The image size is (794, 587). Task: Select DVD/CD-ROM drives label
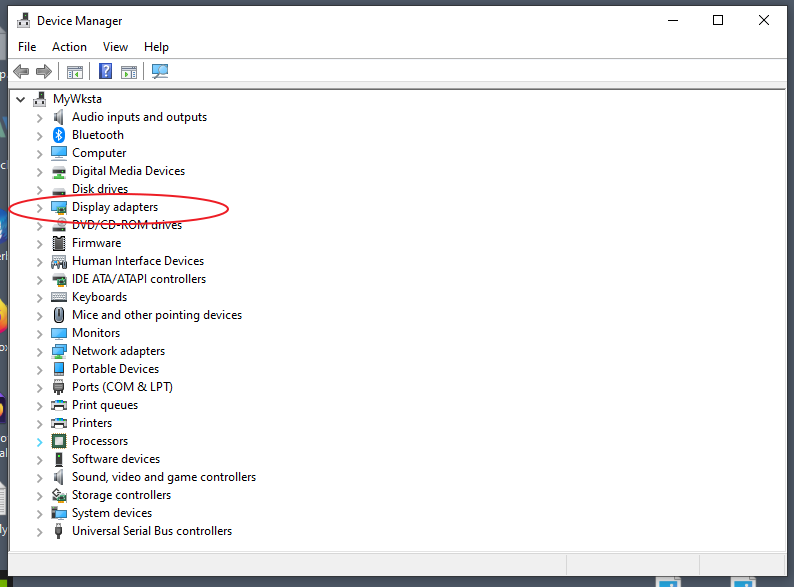click(127, 225)
